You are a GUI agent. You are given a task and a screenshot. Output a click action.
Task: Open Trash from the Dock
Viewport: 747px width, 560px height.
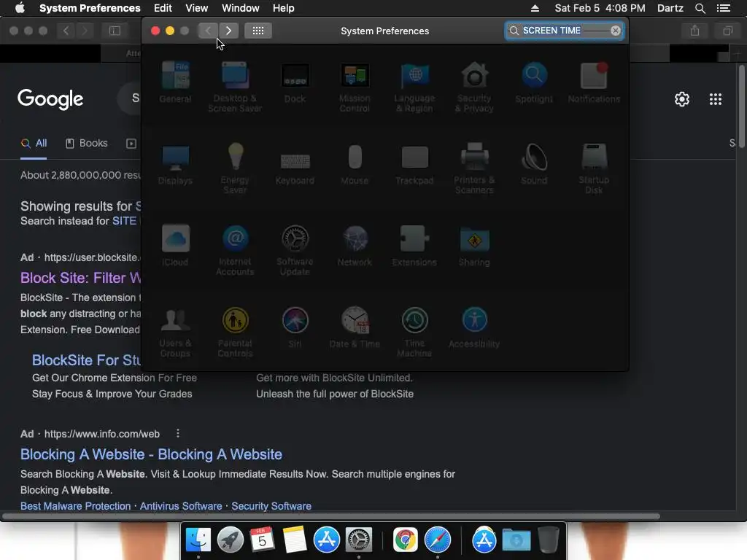549,540
